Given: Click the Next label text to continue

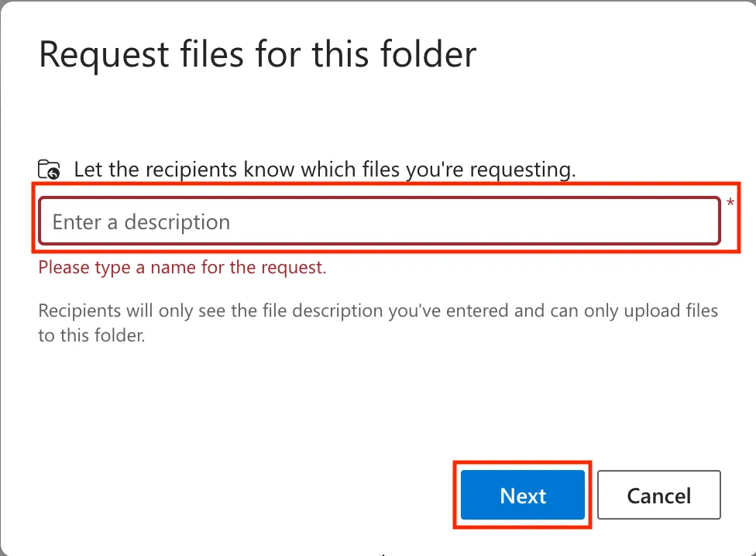Looking at the screenshot, I should click(523, 496).
